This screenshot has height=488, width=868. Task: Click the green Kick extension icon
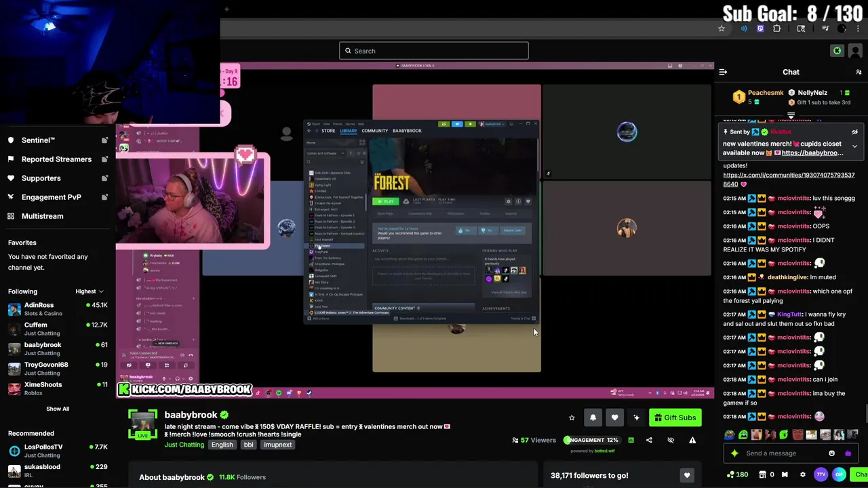click(x=837, y=51)
